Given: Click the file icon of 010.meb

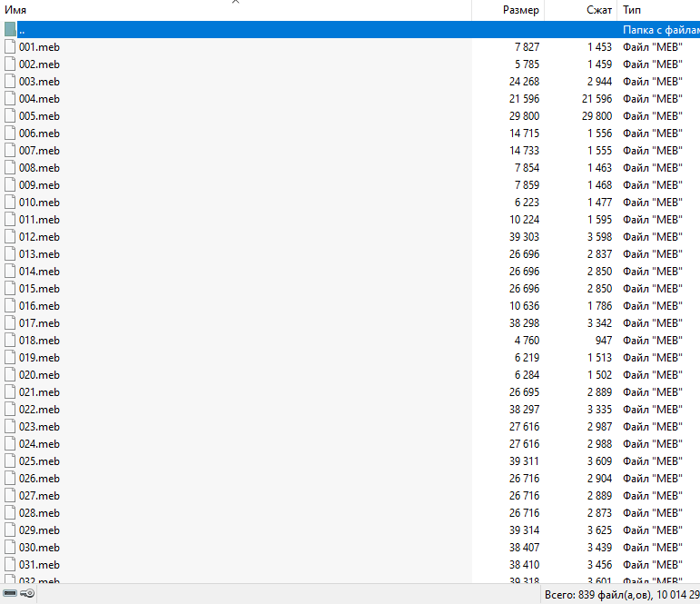Looking at the screenshot, I should point(10,202).
